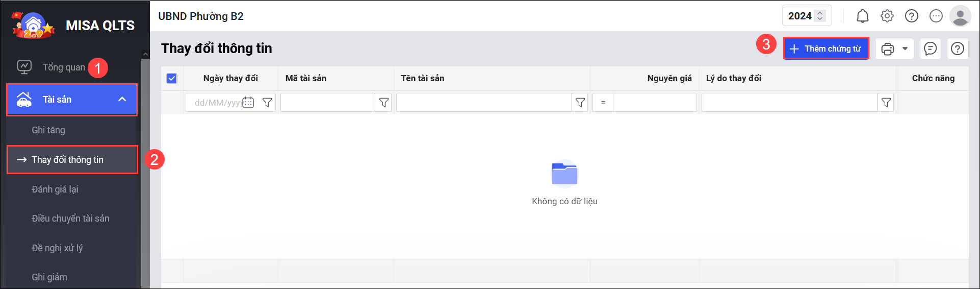
Task: Change the year 2024 stepper
Action: (x=820, y=16)
